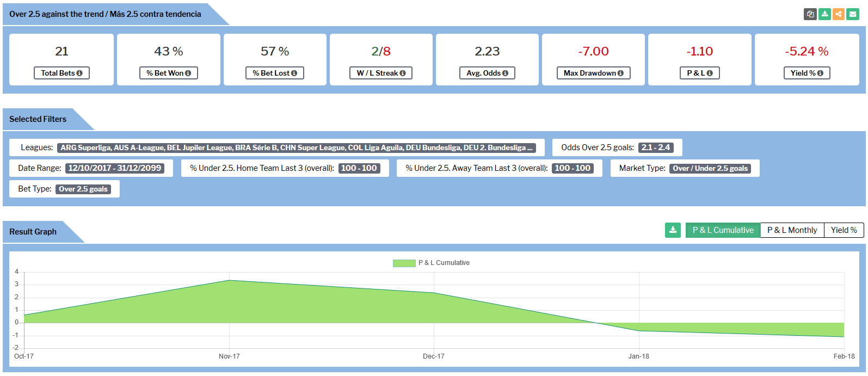868x376 pixels.
Task: Show info for Max Drawdown
Action: point(620,73)
